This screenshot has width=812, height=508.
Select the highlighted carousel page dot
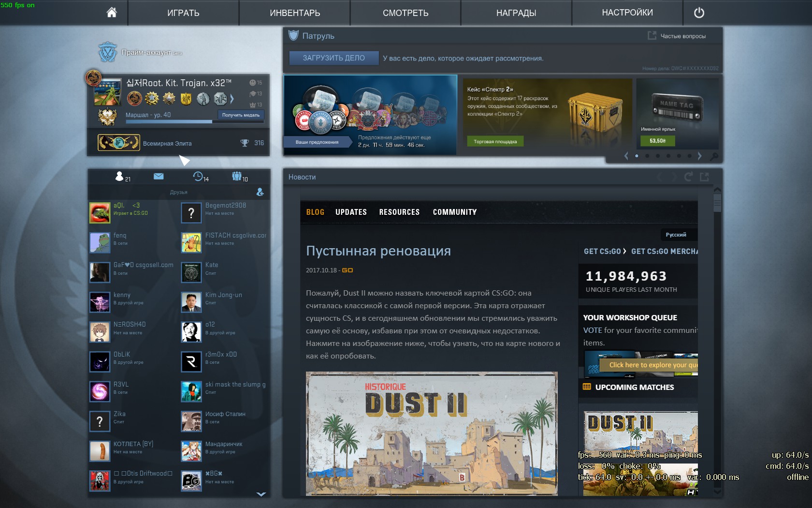[x=637, y=156]
